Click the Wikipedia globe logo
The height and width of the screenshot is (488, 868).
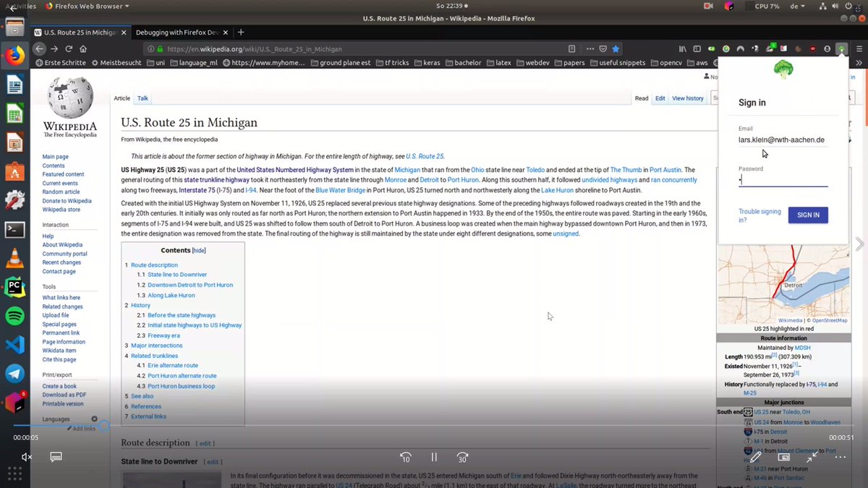pyautogui.click(x=70, y=98)
